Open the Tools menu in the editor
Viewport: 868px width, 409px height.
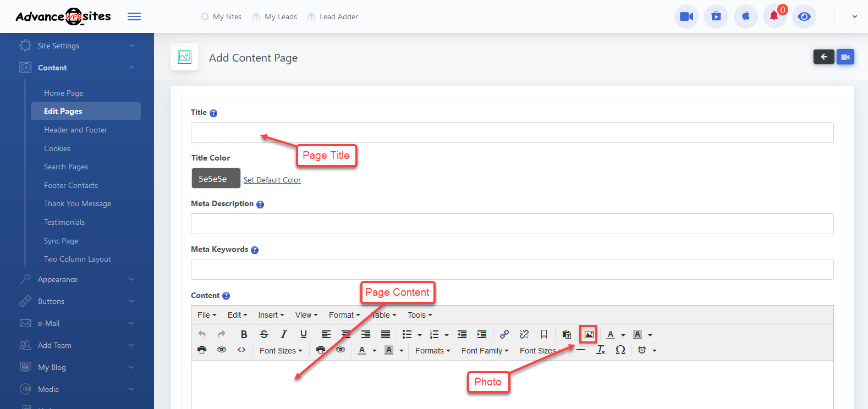[x=420, y=315]
